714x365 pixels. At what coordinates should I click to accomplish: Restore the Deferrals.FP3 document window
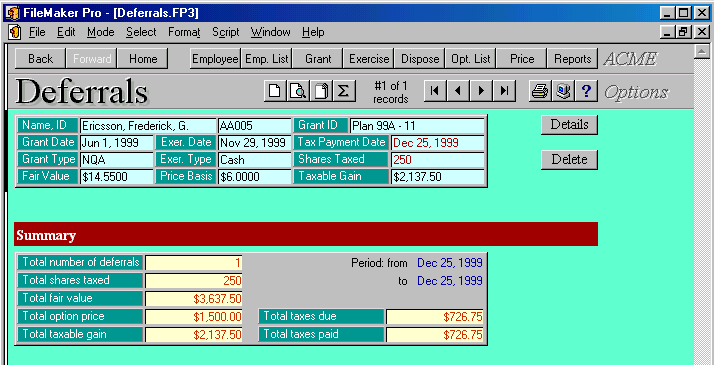(683, 32)
